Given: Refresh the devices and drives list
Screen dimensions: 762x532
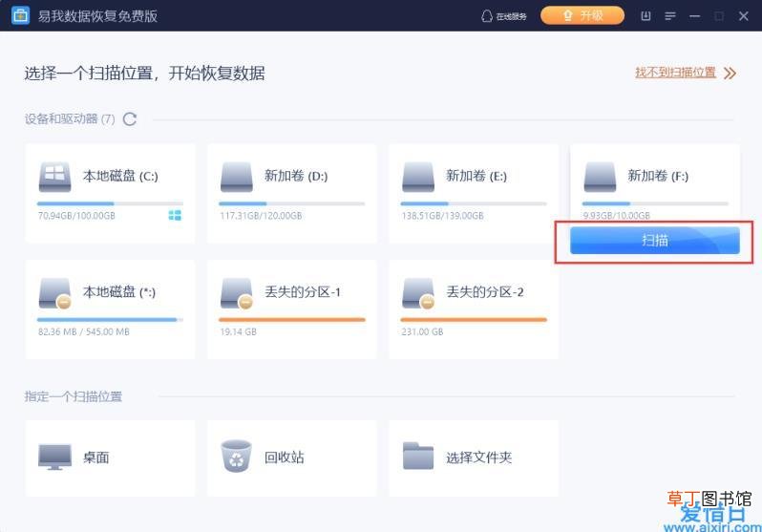Looking at the screenshot, I should [130, 118].
